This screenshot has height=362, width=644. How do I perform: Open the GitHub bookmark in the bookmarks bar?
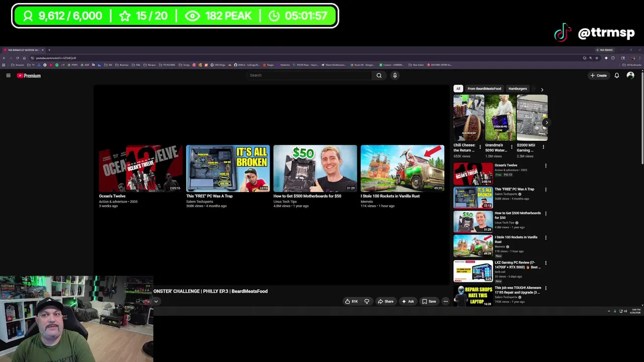247,65
